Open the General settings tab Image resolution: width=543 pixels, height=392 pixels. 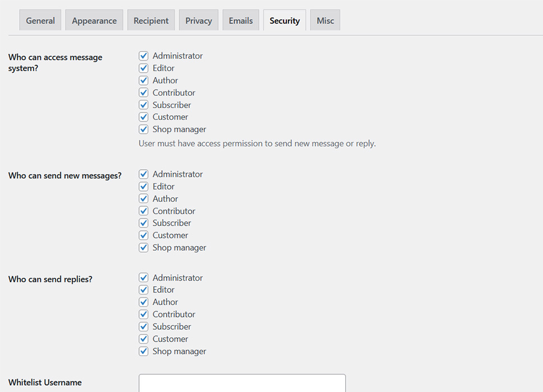(x=40, y=20)
